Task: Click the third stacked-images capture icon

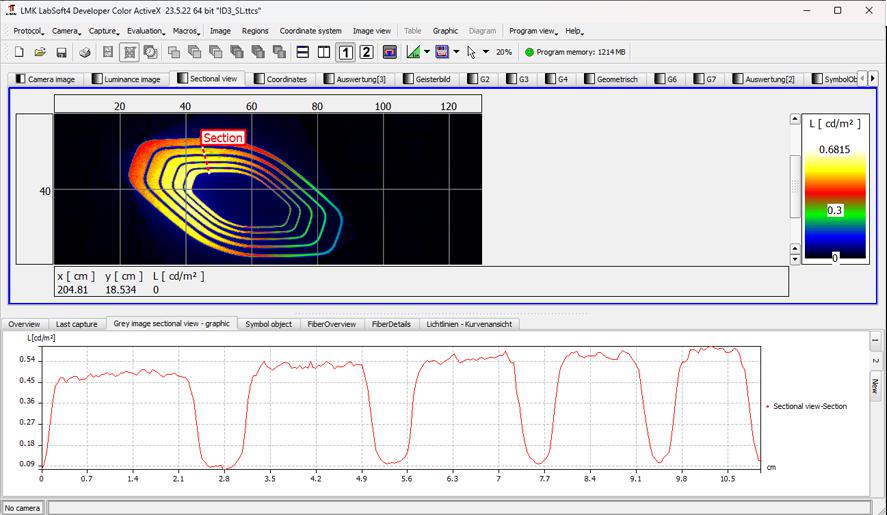Action: [216, 52]
